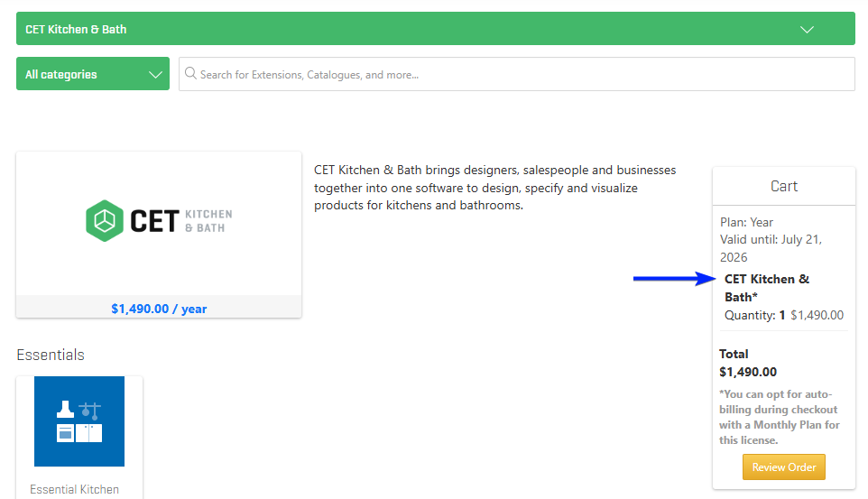Click the search field for Extensions, Catalogues
This screenshot has height=499, width=868.
[517, 74]
